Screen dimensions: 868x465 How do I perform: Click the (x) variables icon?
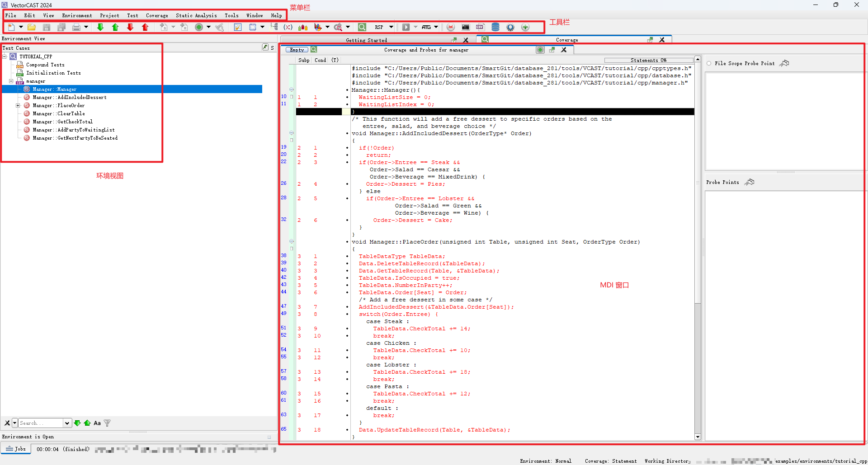point(288,27)
